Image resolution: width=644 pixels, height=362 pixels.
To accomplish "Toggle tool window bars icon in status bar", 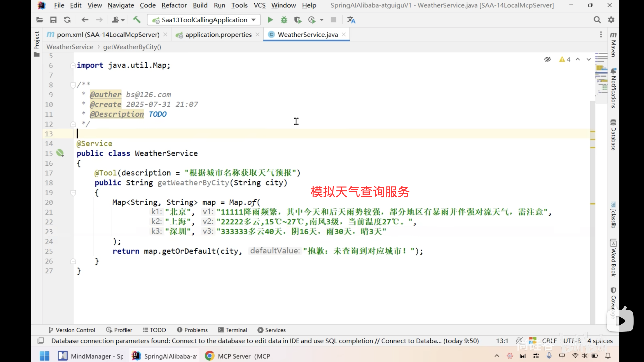I will pos(41,341).
